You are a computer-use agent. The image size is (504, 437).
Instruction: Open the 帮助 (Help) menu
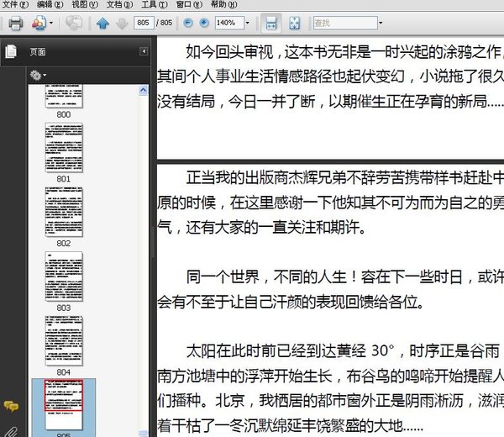coord(223,4)
